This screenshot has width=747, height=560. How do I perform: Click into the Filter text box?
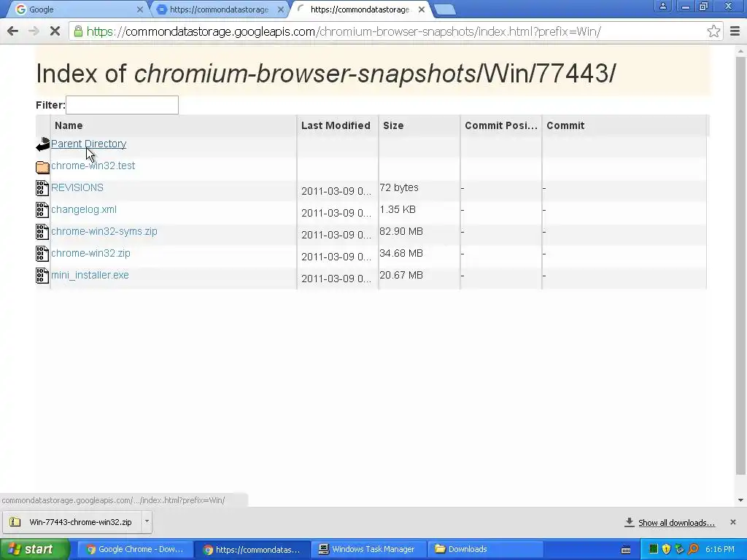(x=122, y=105)
